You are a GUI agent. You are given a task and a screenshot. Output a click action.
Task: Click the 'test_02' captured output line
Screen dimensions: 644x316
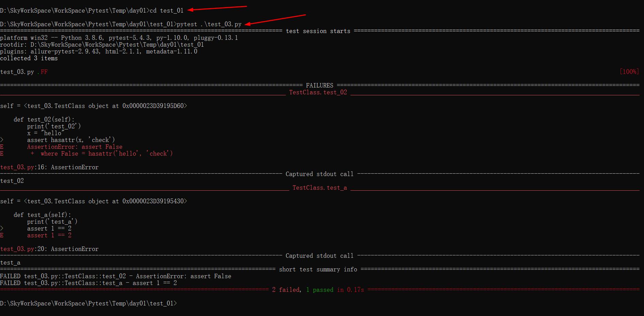12,181
